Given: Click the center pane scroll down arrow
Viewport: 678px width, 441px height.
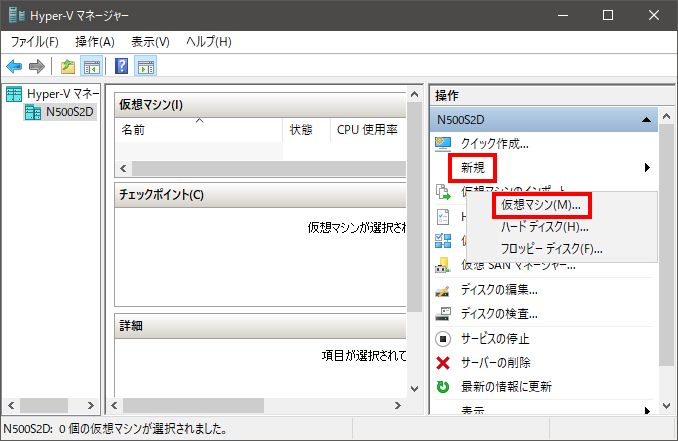Looking at the screenshot, I should pyautogui.click(x=414, y=389).
